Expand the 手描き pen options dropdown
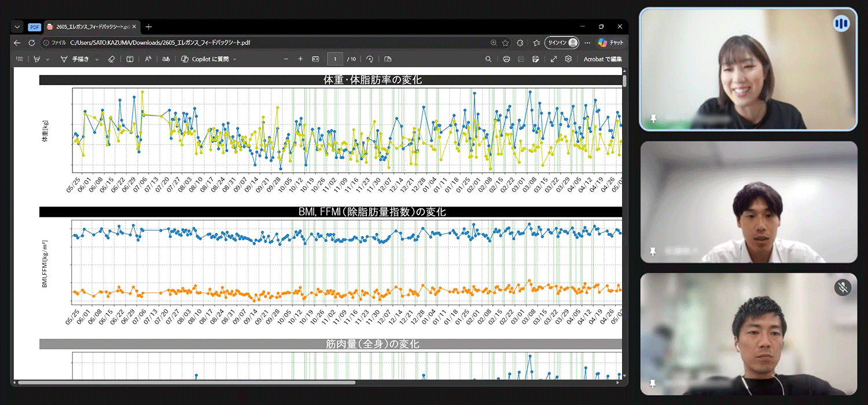This screenshot has height=405, width=868. point(97,59)
